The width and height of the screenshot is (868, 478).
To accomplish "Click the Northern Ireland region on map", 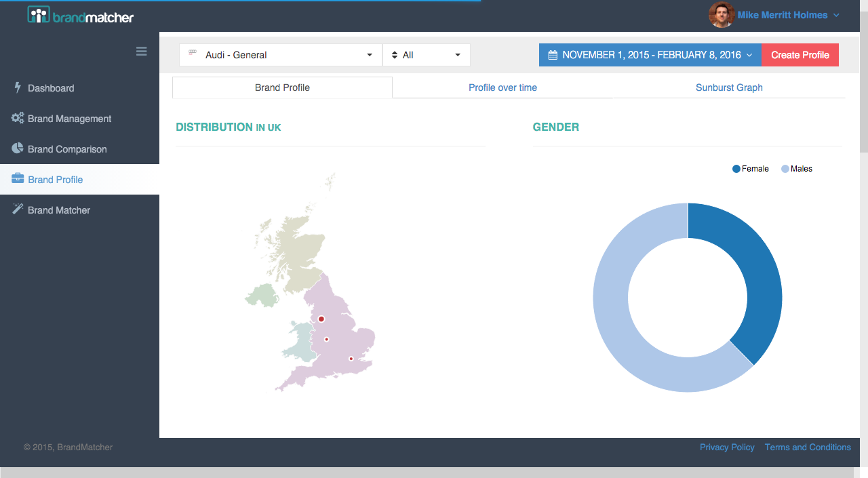I will click(x=262, y=296).
